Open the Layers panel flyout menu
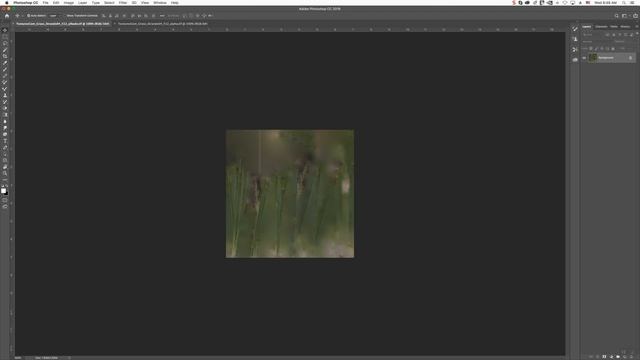 click(x=637, y=26)
